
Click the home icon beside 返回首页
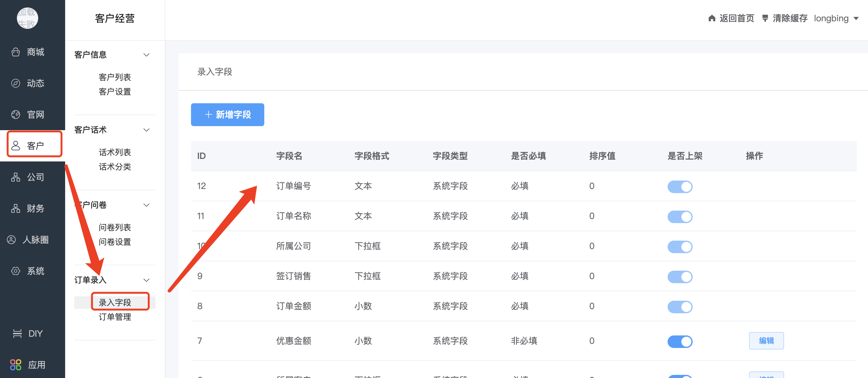[712, 18]
